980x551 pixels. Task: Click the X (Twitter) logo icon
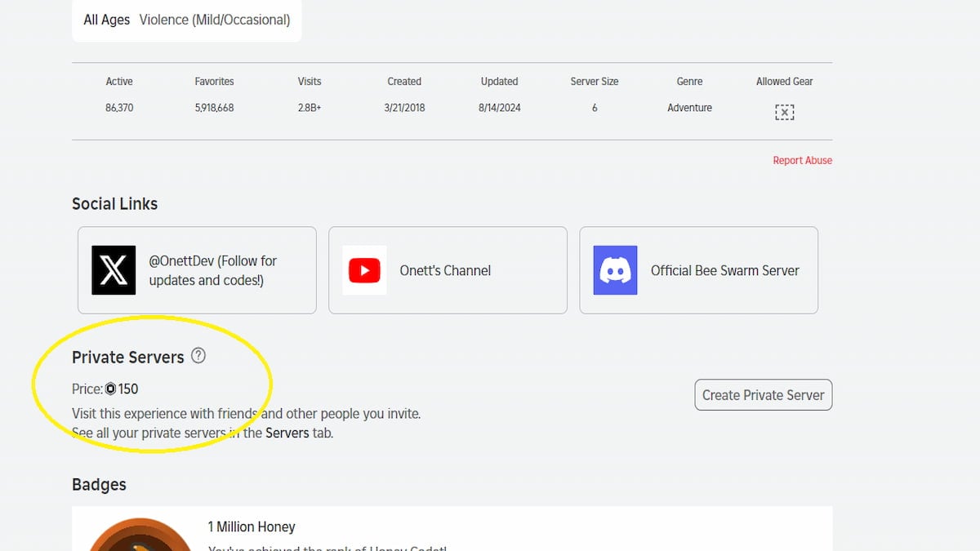pyautogui.click(x=114, y=270)
